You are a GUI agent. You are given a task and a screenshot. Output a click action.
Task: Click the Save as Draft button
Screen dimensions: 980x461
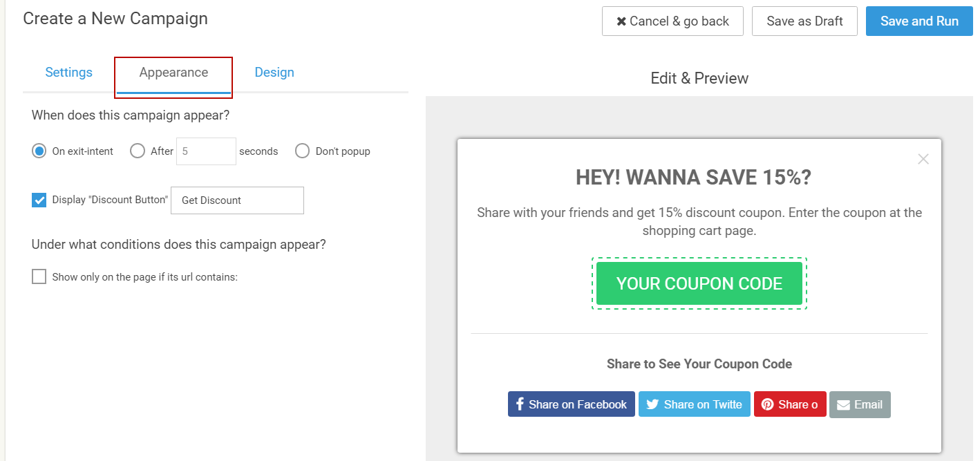click(804, 21)
